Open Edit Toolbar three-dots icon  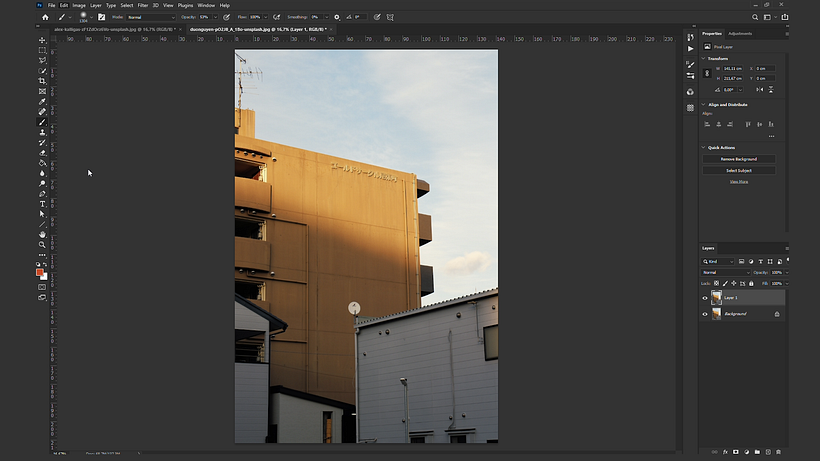click(x=42, y=255)
